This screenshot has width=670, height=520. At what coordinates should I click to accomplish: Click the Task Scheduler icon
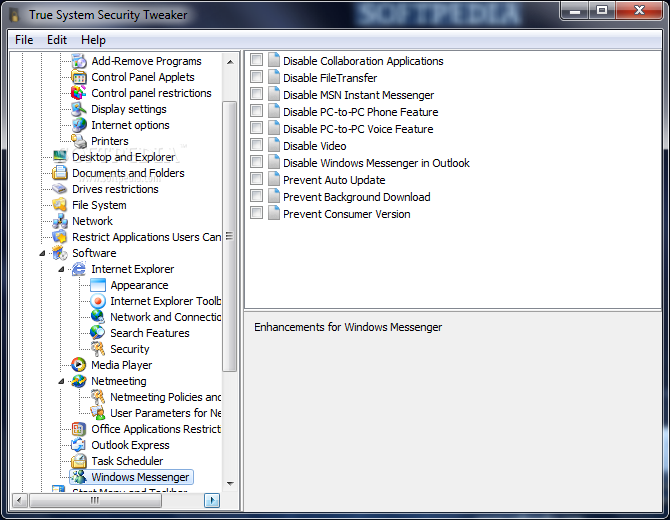pyautogui.click(x=79, y=461)
